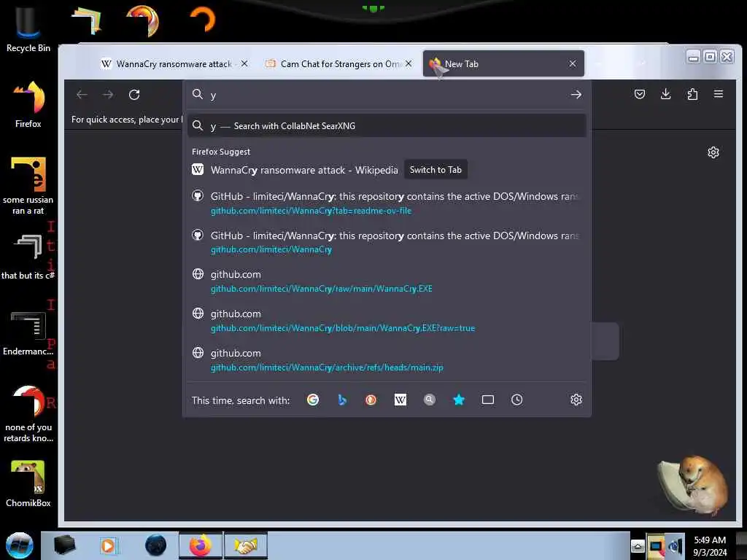Click the New Tab page personalize gear
This screenshot has width=747, height=560.
point(713,152)
